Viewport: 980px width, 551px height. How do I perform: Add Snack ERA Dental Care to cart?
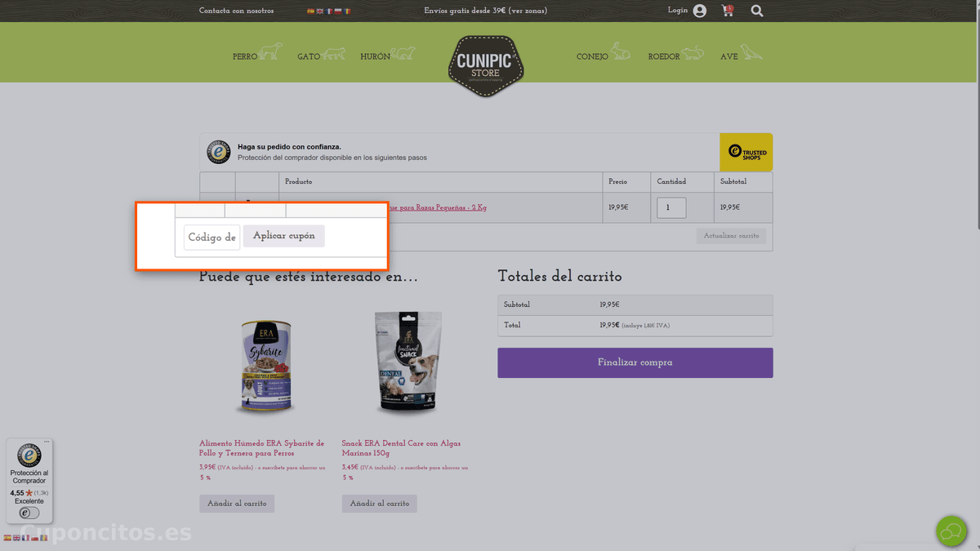380,504
